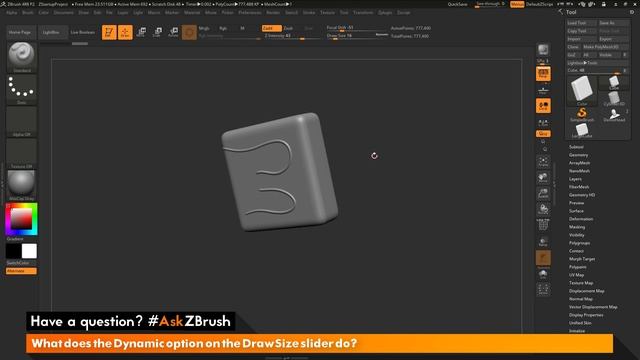Viewport: 640px width, 360px height.
Task: Toggle the PolyF line fill icon
Action: 543,225
